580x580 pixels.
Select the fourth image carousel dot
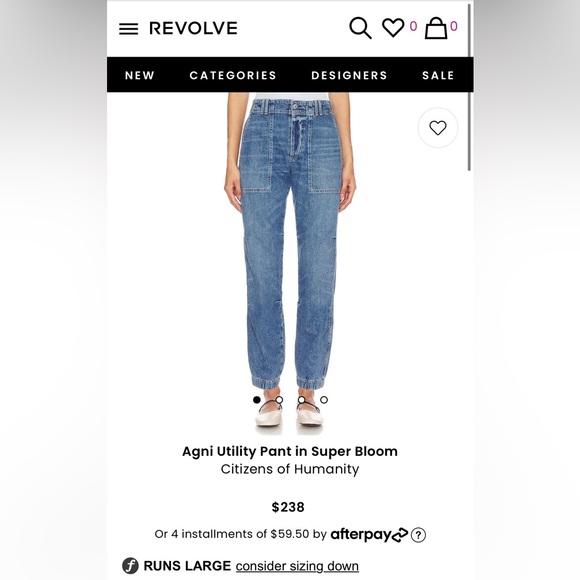tap(324, 399)
